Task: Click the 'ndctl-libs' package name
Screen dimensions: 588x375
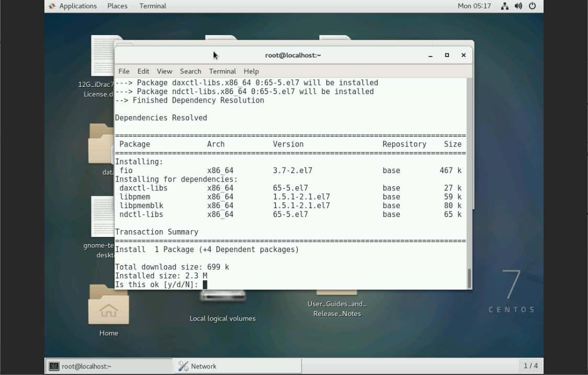Action: click(x=141, y=214)
